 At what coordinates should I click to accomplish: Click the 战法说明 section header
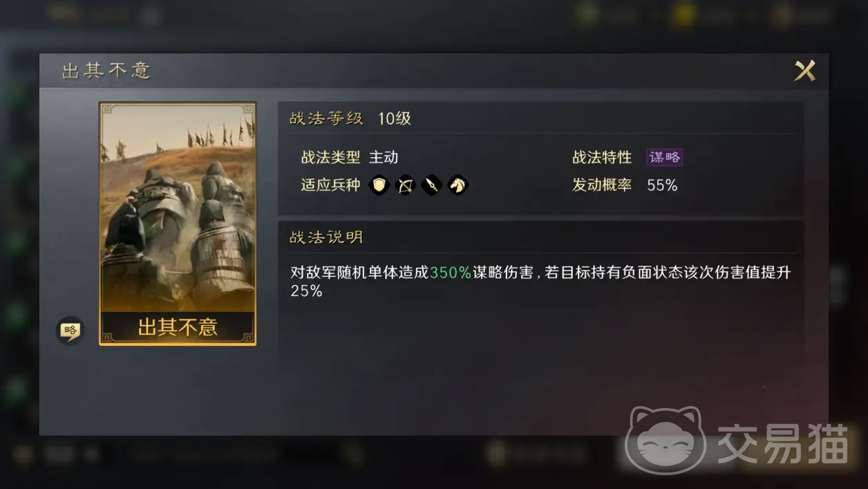(326, 237)
